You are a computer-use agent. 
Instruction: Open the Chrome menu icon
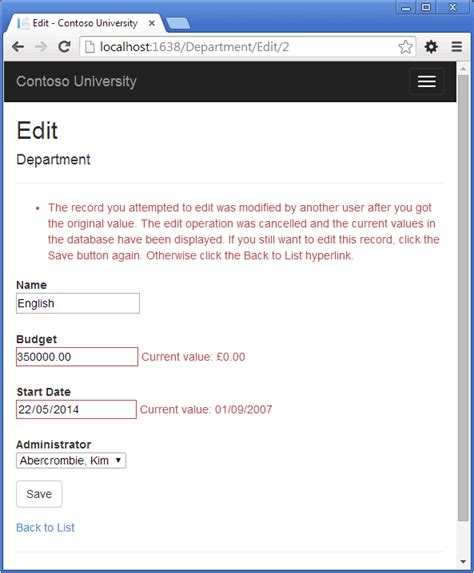point(456,47)
